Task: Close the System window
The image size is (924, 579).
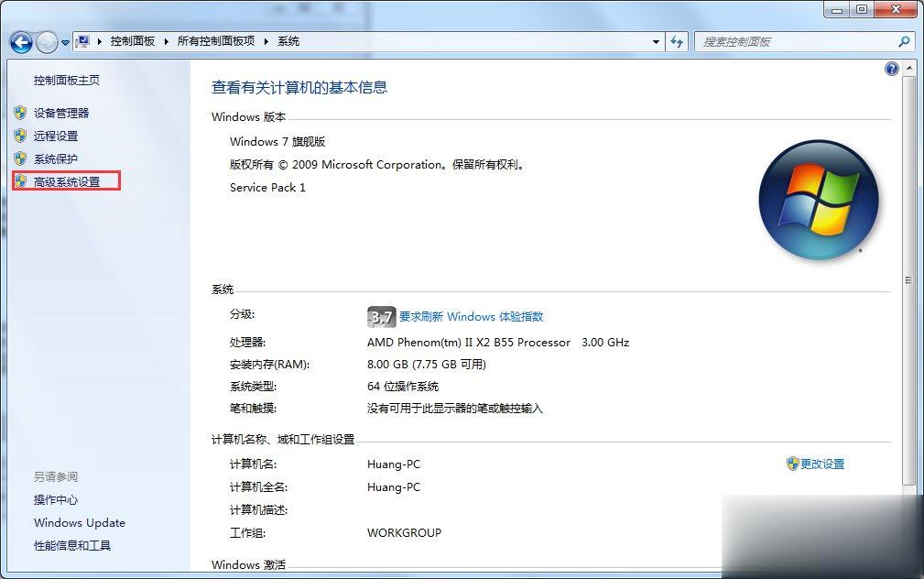Action: coord(897,9)
